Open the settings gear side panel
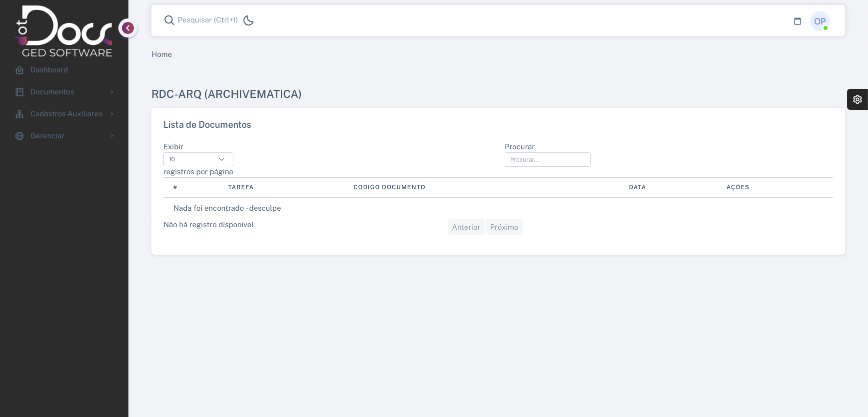Viewport: 868px width, 417px height. click(x=857, y=99)
